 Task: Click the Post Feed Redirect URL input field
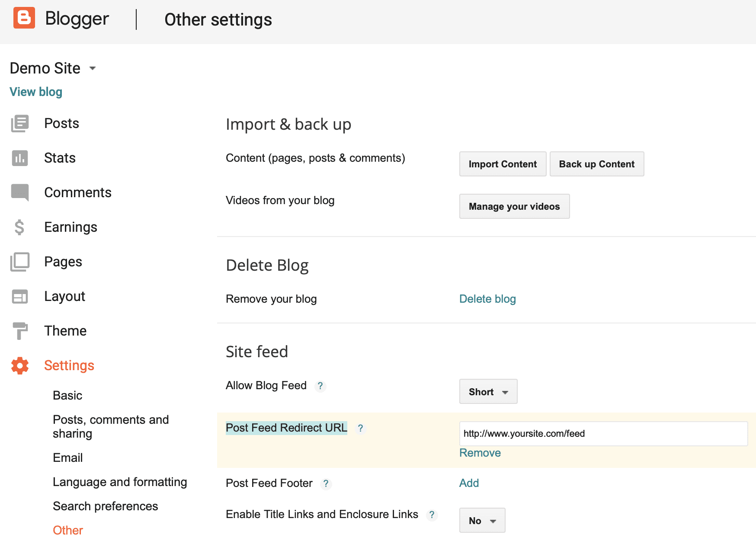(603, 434)
